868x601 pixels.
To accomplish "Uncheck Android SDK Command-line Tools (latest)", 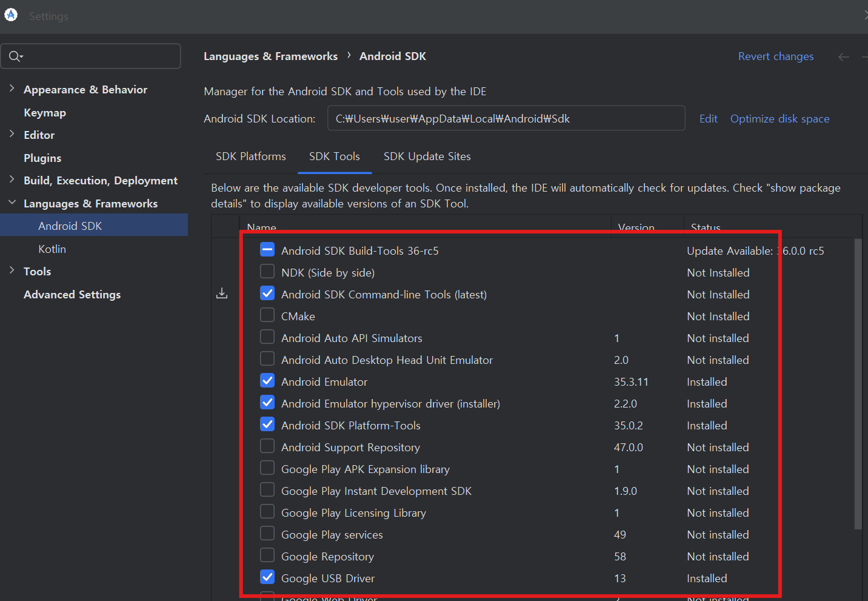I will tap(267, 294).
